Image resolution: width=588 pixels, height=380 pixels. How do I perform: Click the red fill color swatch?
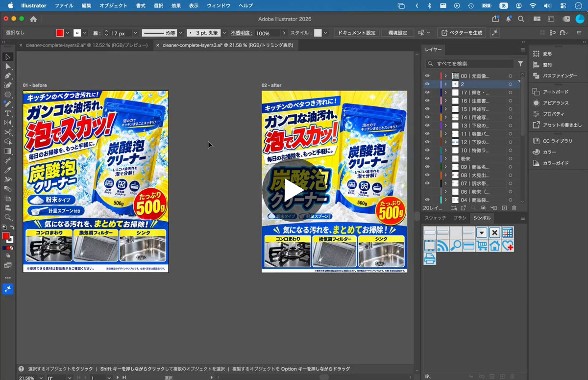coord(60,33)
